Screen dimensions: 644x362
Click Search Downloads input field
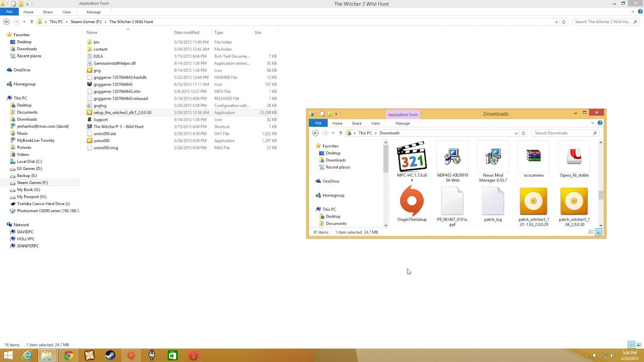566,133
